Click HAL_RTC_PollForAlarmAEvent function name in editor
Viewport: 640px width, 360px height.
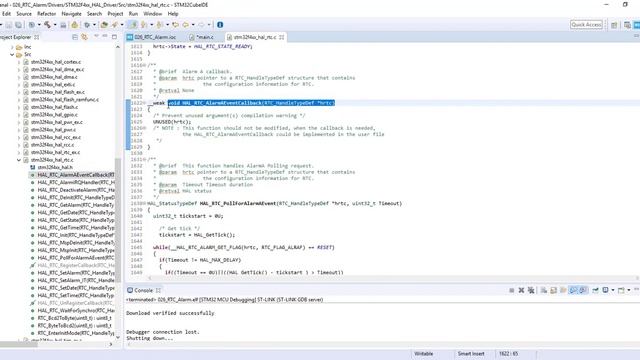click(238, 203)
